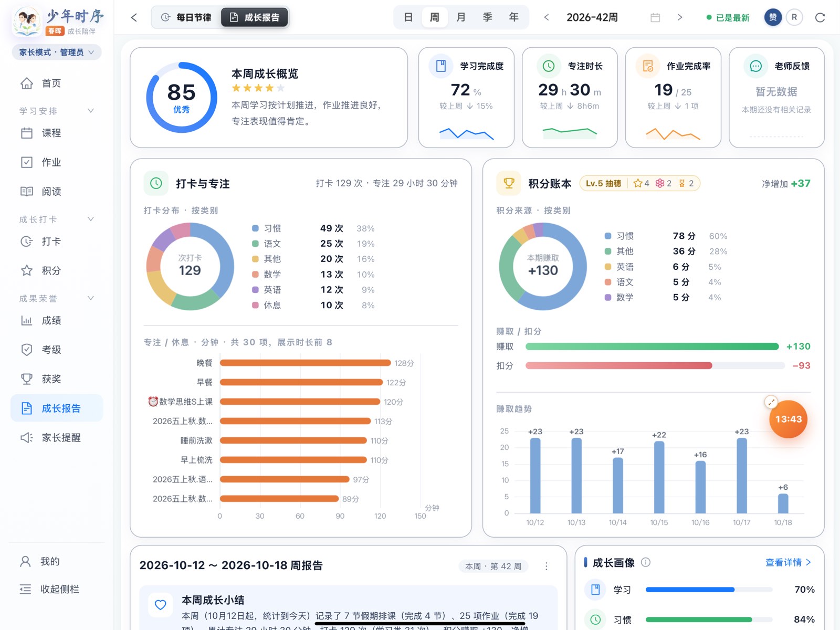Click the 2026-42周 week label
The width and height of the screenshot is (840, 630).
[592, 17]
